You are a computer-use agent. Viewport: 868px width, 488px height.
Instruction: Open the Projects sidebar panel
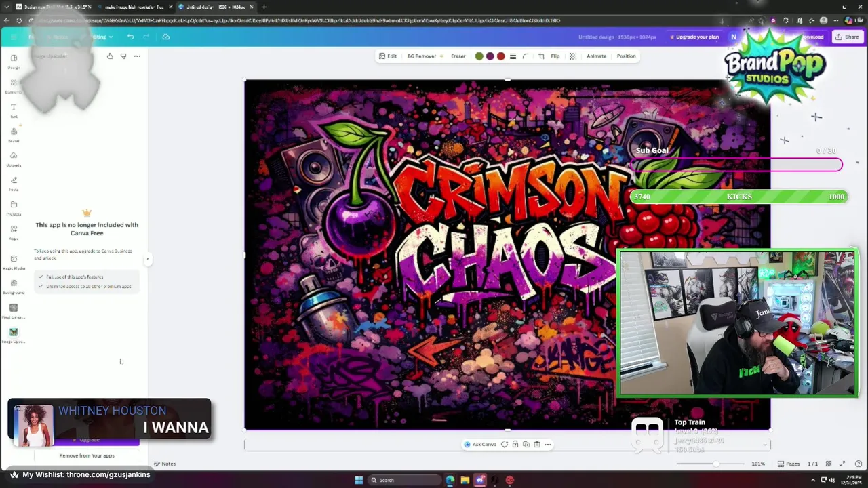[x=14, y=208]
